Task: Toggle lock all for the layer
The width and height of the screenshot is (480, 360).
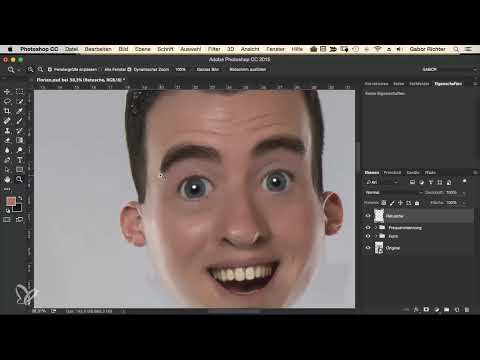Action: [x=417, y=203]
